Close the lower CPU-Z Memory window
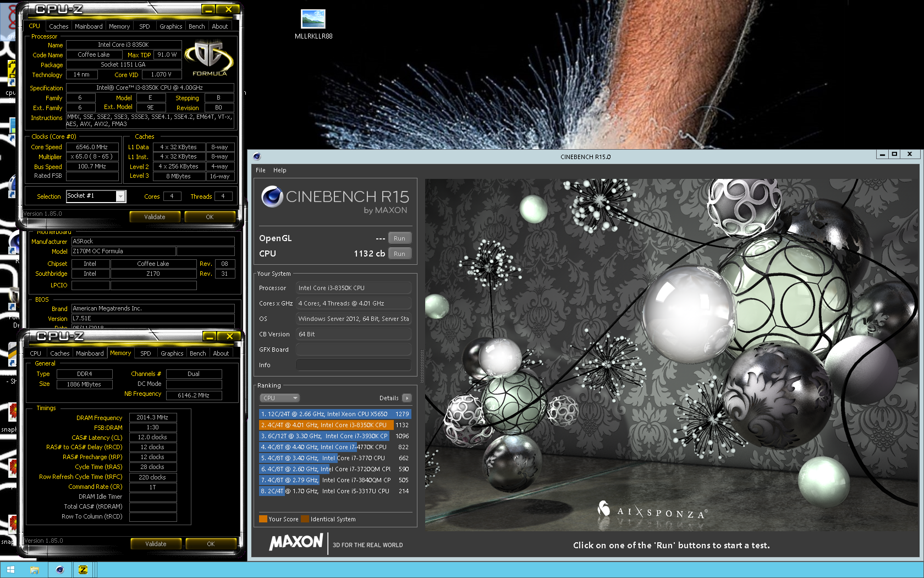 click(229, 336)
